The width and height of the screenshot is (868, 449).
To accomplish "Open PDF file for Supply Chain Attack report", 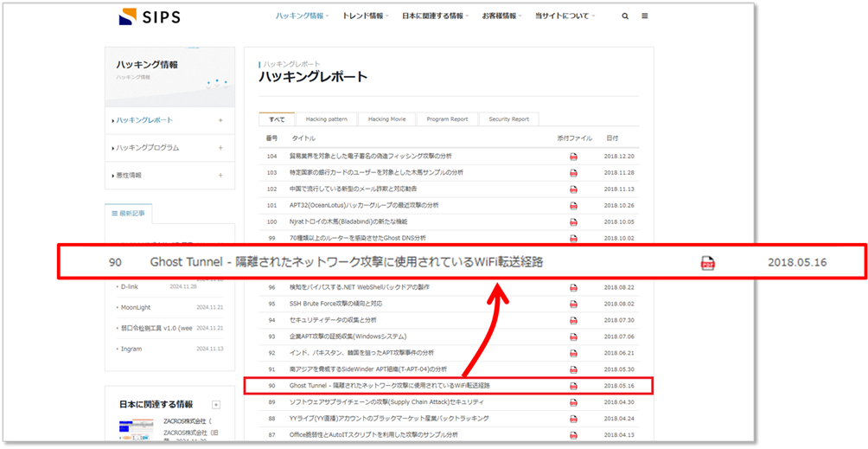I will coord(573,402).
